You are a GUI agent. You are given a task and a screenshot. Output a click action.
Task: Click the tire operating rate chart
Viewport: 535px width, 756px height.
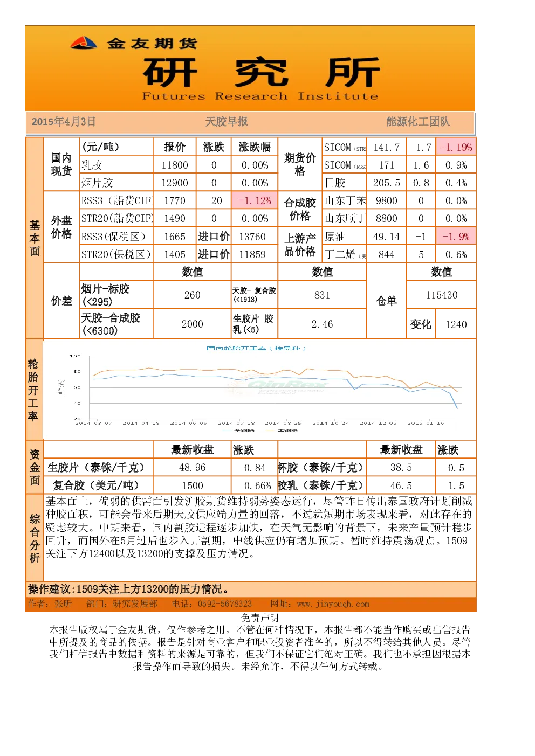259,389
